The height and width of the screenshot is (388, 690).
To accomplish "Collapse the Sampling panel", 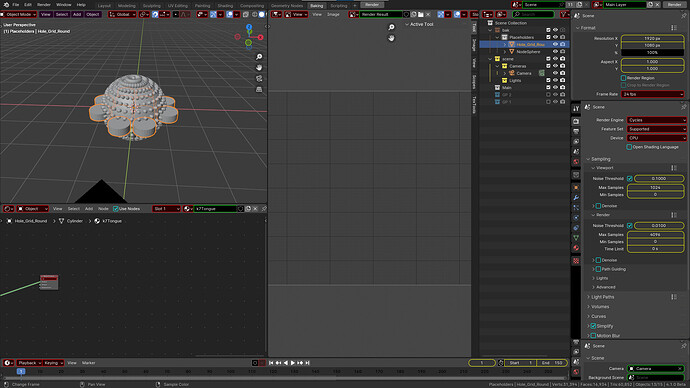I will click(601, 159).
